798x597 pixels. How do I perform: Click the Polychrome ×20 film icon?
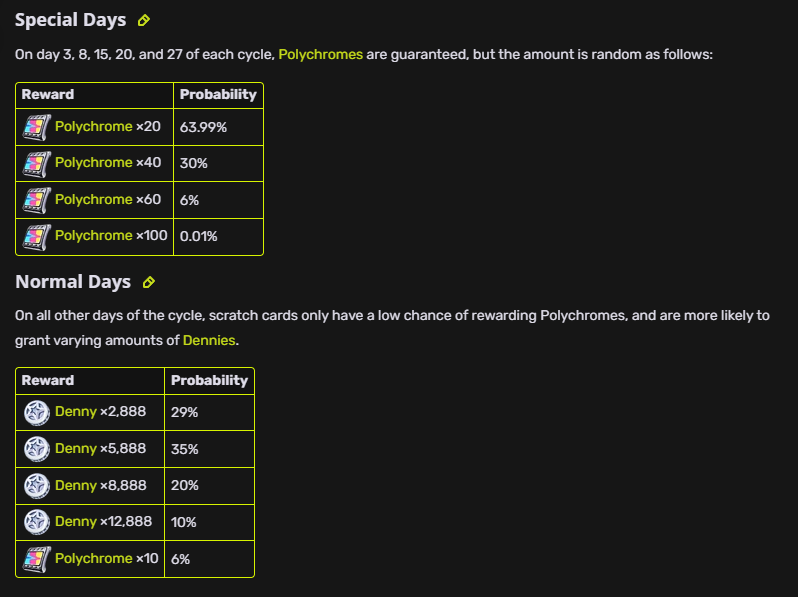[x=37, y=127]
